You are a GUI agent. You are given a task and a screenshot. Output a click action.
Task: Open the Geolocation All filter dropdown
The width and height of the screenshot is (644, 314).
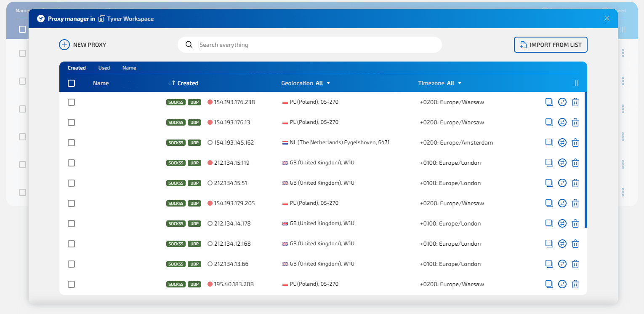[306, 83]
